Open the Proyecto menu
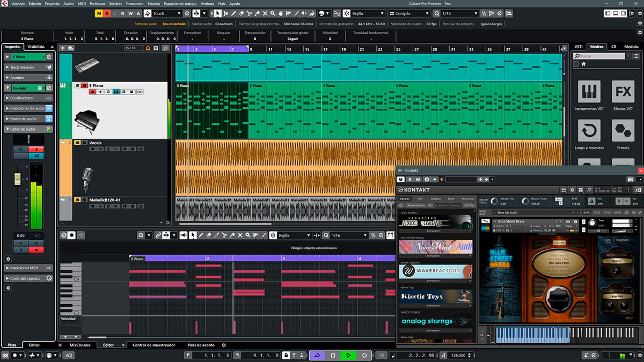Image resolution: width=644 pixels, height=362 pixels. pyautogui.click(x=52, y=3)
